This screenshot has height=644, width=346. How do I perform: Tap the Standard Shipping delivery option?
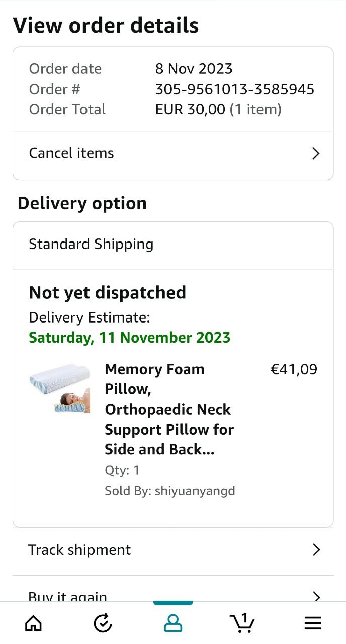point(91,245)
